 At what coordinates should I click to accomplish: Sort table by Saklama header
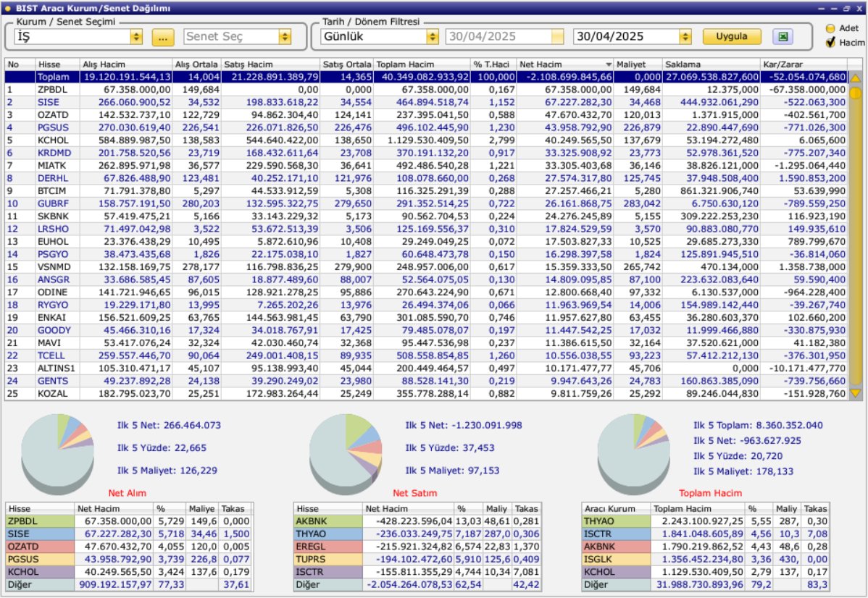pyautogui.click(x=711, y=64)
